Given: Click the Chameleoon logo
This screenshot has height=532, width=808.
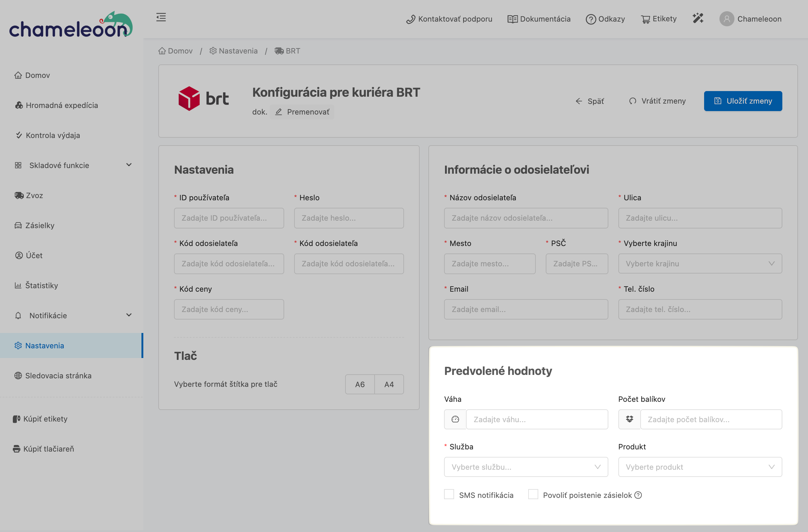Looking at the screenshot, I should click(71, 24).
